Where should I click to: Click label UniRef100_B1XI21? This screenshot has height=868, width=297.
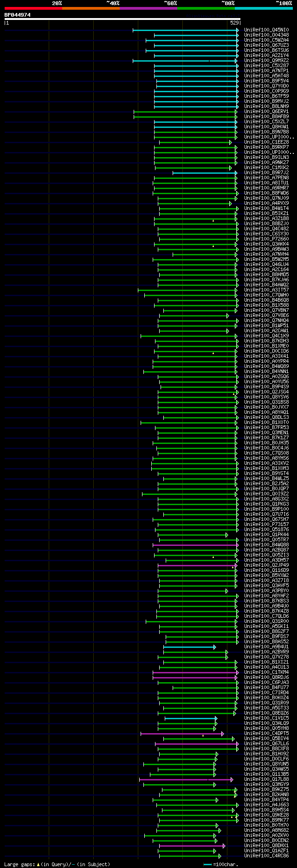[266, 662]
